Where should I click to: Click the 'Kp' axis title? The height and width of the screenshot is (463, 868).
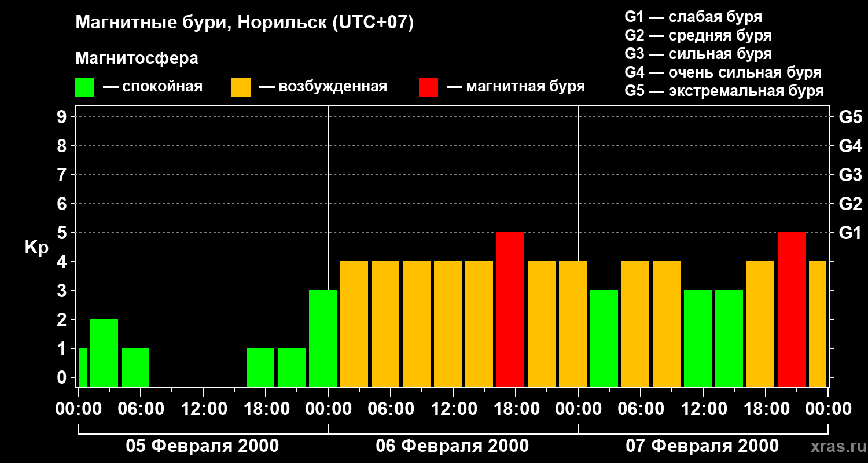[x=36, y=248]
